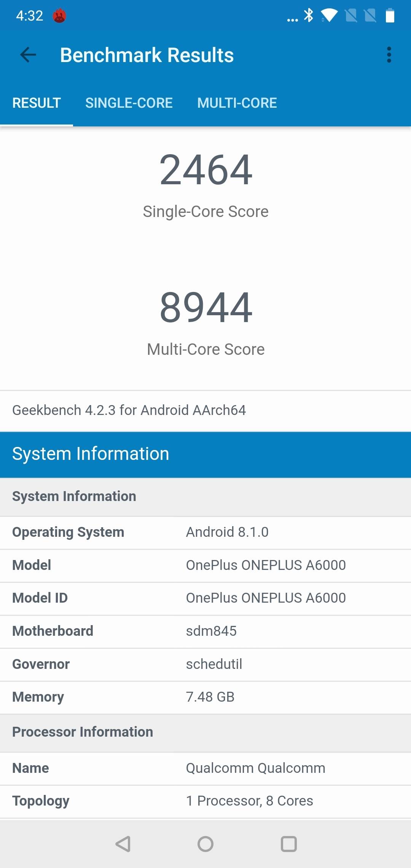Tap the Memory row label
Screen dimensions: 411x868
[38, 697]
